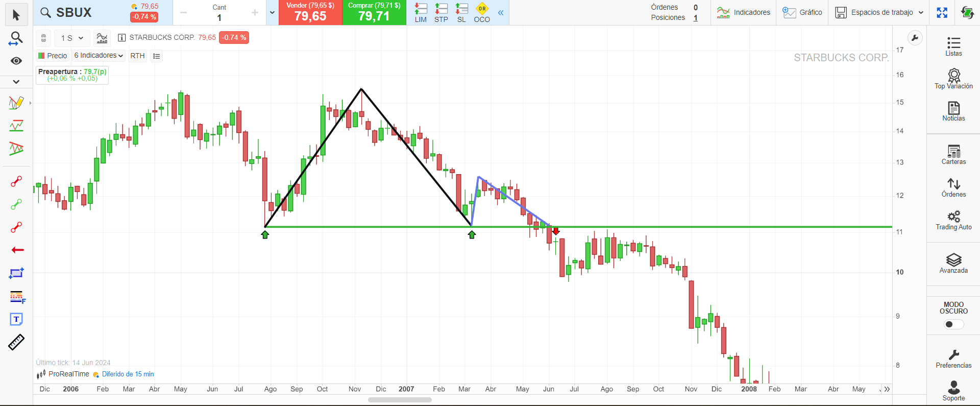Expand Espacios de trabajo dropdown
The width and height of the screenshot is (980, 406).
879,12
